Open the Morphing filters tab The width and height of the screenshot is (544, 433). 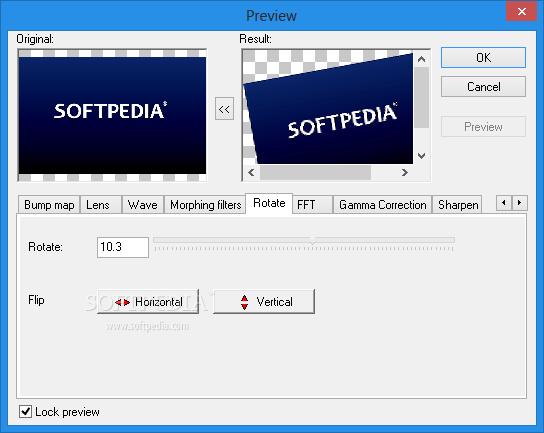[x=205, y=205]
